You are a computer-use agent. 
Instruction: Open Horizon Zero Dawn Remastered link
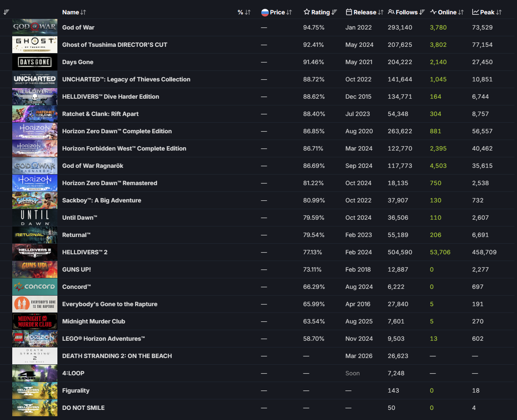[x=110, y=183]
